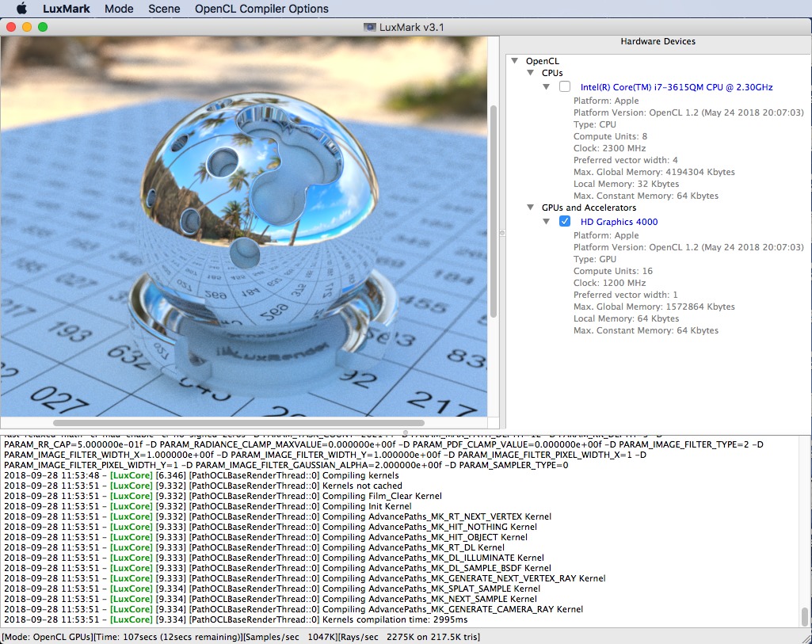Open the LuxMark application menu
Viewport: 812px width, 644px height.
click(67, 9)
